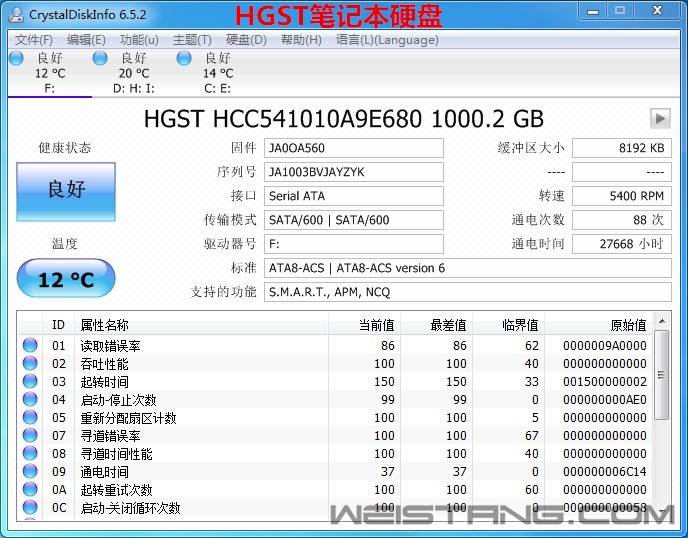
Task: Open the 硬盘(D) menu
Action: pos(246,40)
